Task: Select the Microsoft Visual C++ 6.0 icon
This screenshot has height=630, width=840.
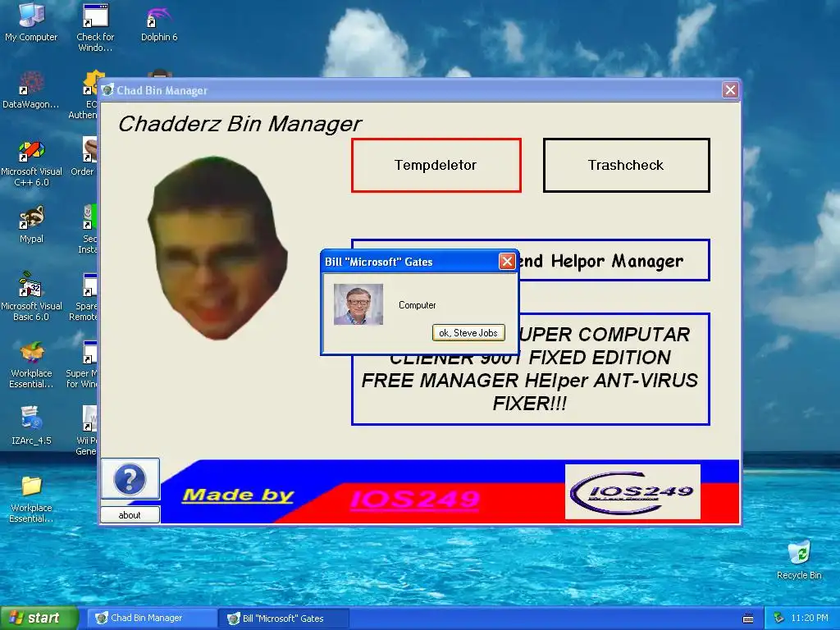Action: pyautogui.click(x=31, y=163)
